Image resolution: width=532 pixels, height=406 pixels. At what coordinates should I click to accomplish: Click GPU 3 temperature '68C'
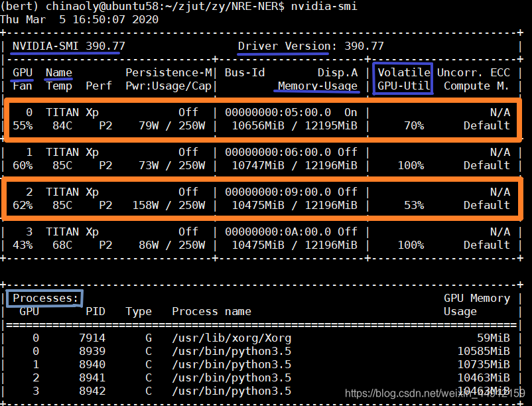point(62,245)
